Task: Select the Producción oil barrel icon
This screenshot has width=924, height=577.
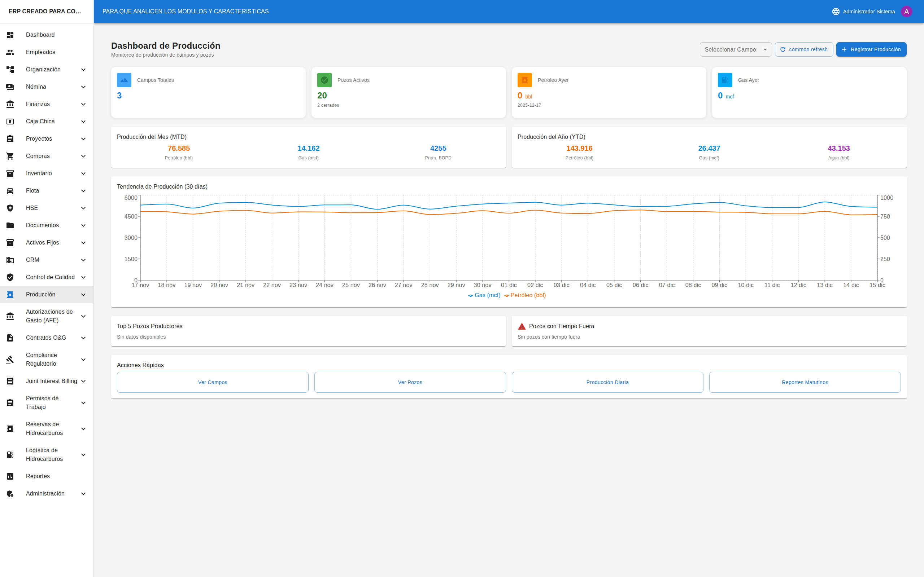Action: click(x=10, y=294)
